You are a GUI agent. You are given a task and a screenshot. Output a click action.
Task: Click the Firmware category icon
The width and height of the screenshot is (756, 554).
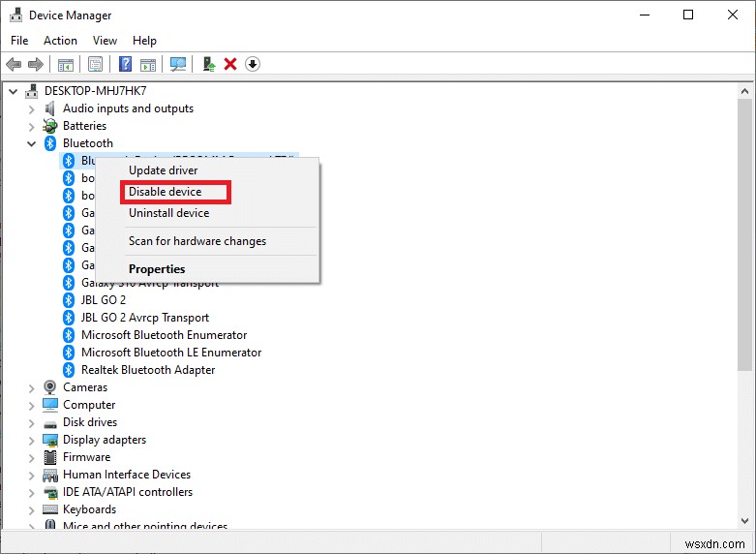pos(50,457)
